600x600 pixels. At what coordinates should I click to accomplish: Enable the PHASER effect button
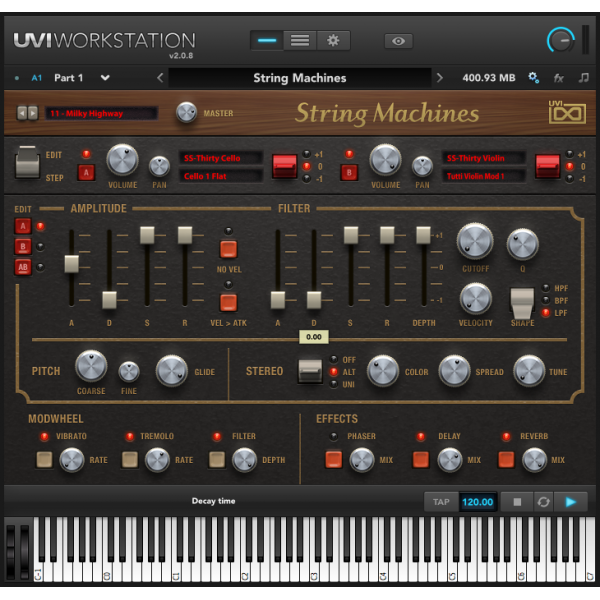(334, 460)
